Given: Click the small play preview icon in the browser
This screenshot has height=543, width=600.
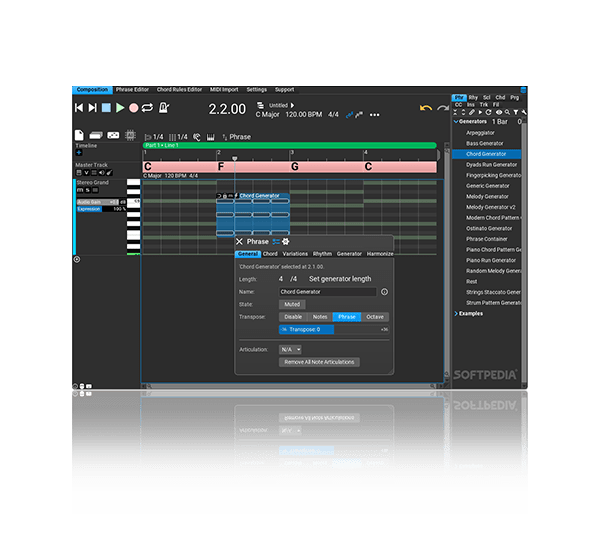Looking at the screenshot, I should pyautogui.click(x=480, y=113).
